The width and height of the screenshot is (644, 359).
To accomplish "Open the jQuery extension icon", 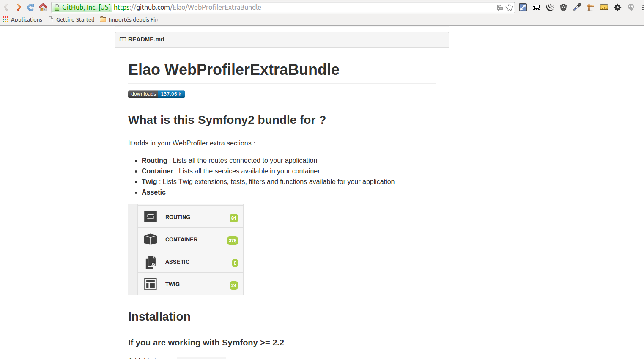I will [550, 7].
